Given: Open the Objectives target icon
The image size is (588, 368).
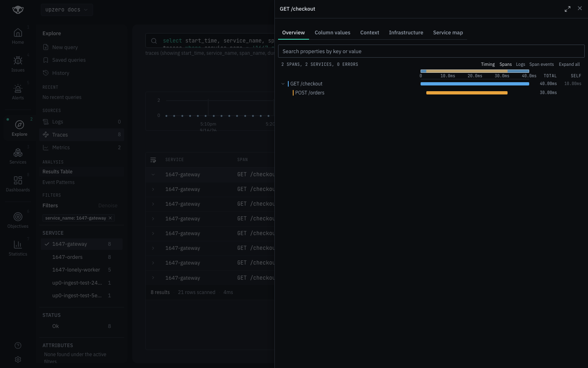Looking at the screenshot, I should point(18,217).
